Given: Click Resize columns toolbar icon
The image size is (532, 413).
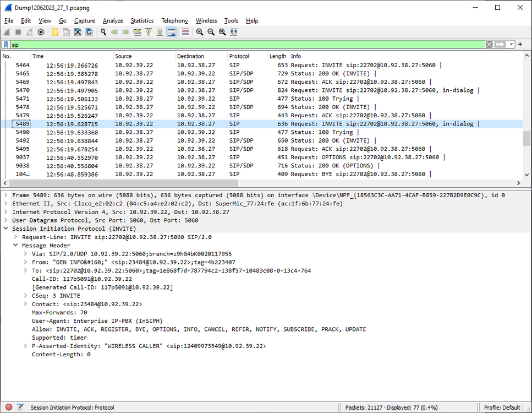Looking at the screenshot, I should point(234,32).
